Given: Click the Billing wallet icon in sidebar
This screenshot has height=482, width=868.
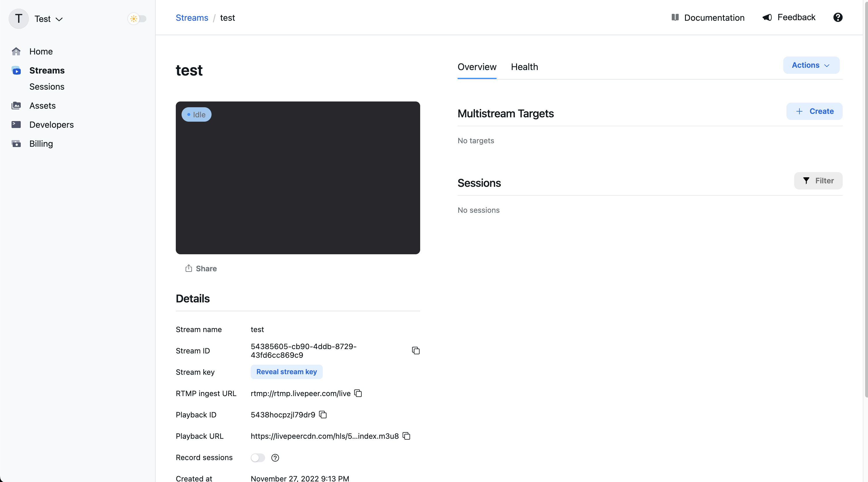Looking at the screenshot, I should [x=16, y=144].
